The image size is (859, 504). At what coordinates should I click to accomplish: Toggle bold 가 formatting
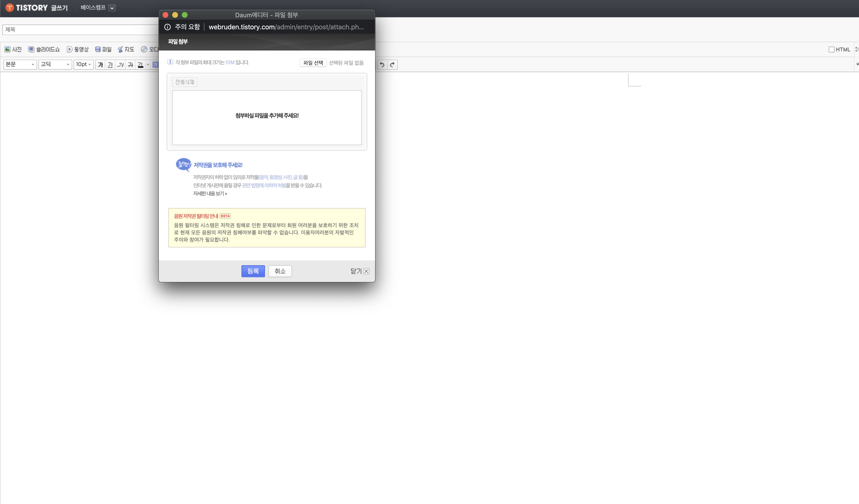[100, 65]
